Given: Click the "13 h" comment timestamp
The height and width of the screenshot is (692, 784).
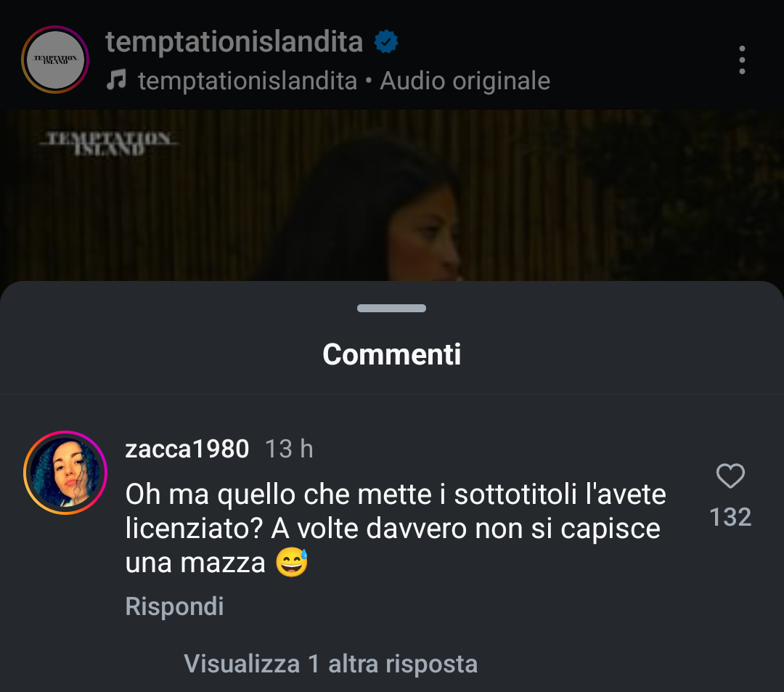Looking at the screenshot, I should point(289,449).
